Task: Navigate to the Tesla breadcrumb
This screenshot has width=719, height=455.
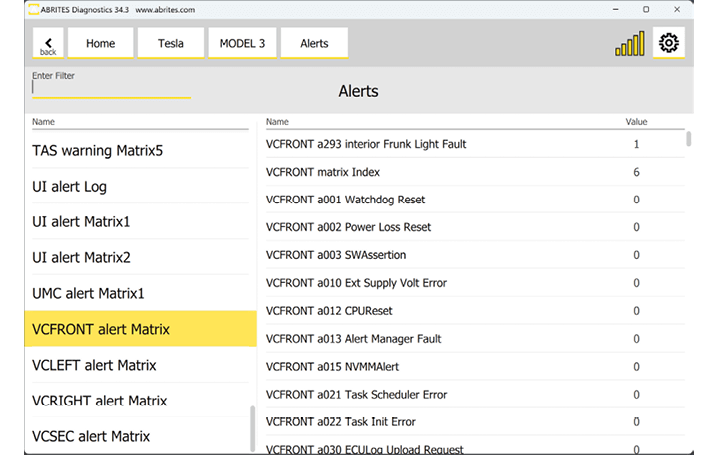Action: (171, 44)
